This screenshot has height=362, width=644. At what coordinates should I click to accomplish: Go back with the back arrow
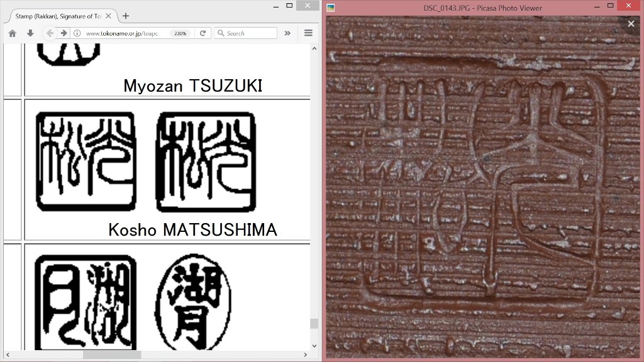[x=50, y=33]
